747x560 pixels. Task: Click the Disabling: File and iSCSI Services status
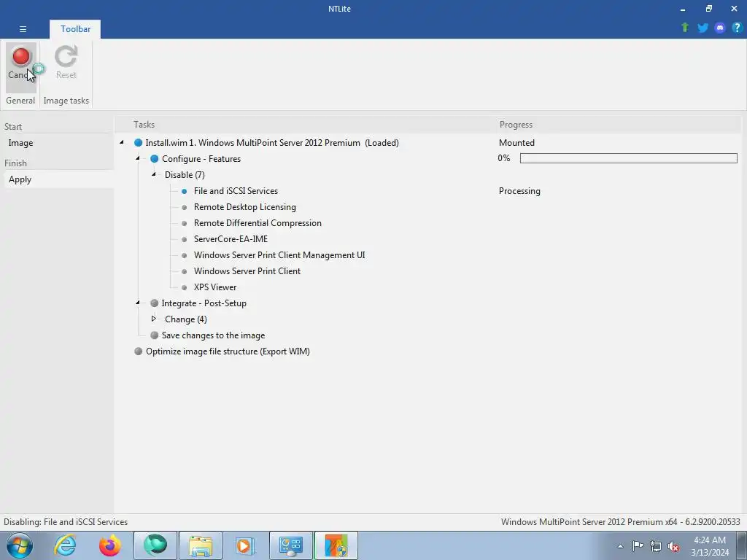tap(66, 522)
